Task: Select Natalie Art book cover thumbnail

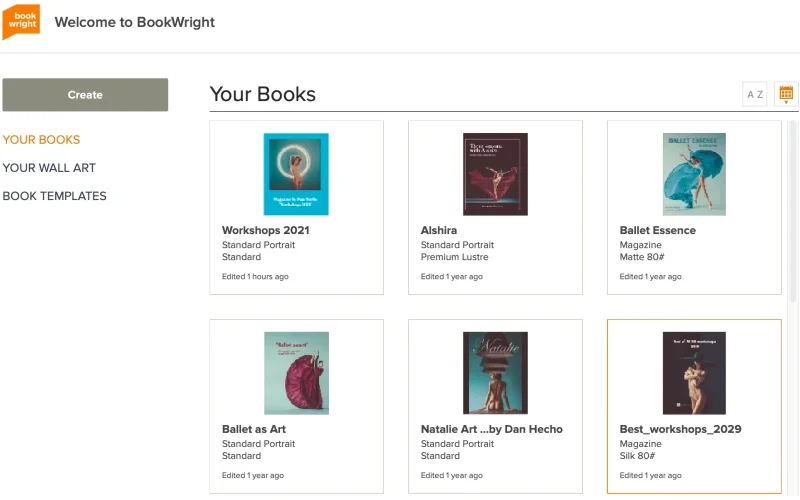Action: pyautogui.click(x=495, y=373)
